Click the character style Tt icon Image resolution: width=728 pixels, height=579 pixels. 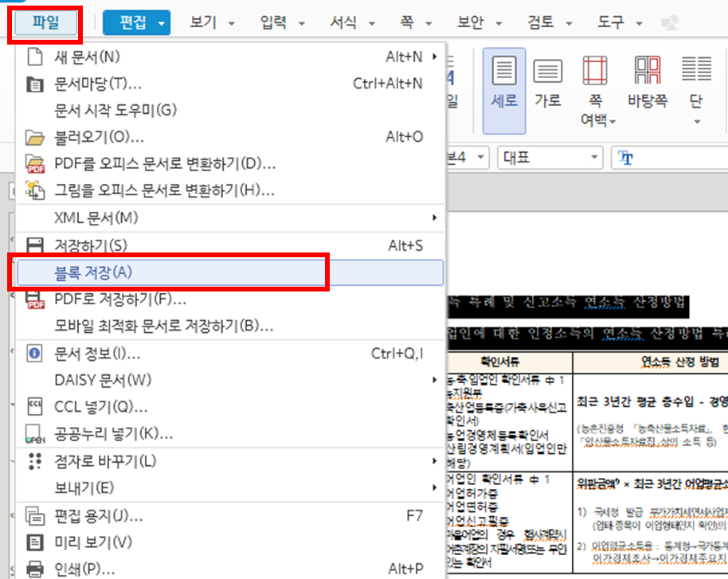[628, 158]
